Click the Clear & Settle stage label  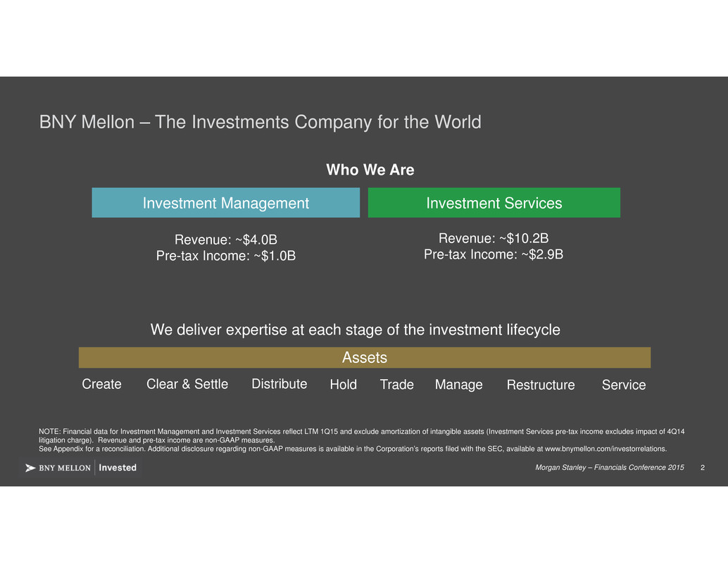pyautogui.click(x=187, y=385)
